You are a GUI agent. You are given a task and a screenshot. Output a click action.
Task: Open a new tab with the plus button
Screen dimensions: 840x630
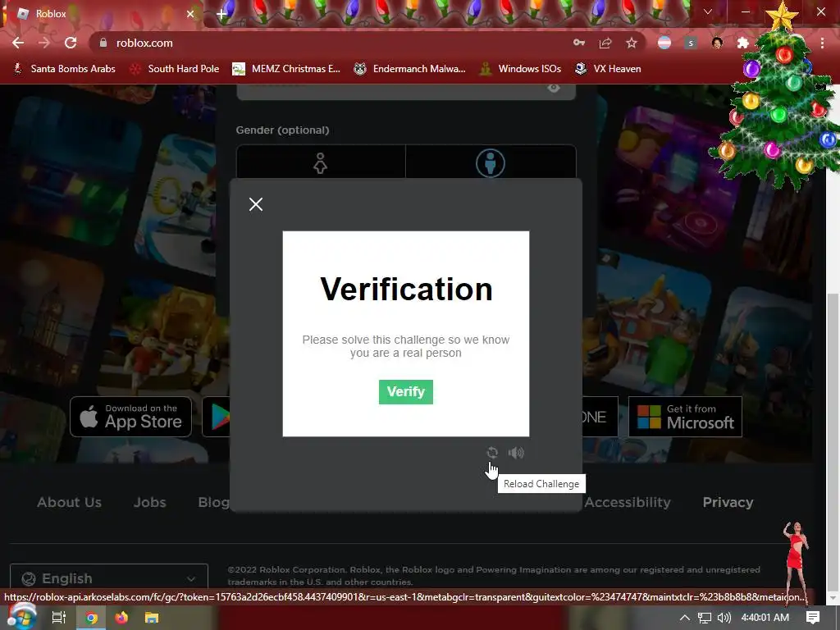[x=221, y=15]
